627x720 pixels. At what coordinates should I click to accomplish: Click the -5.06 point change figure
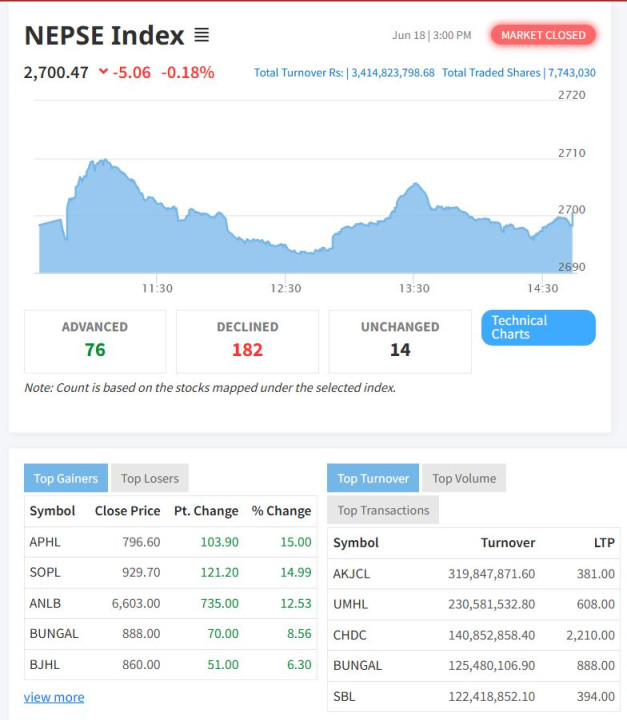pyautogui.click(x=132, y=73)
